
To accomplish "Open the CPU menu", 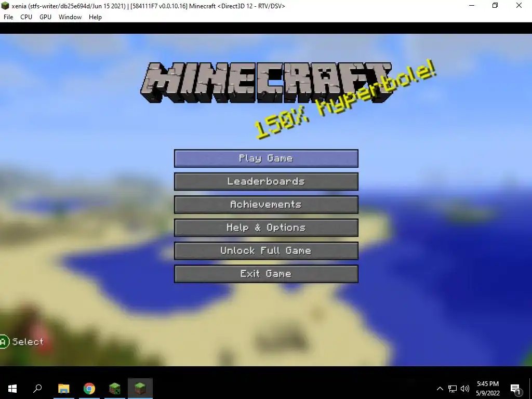I will [x=26, y=17].
